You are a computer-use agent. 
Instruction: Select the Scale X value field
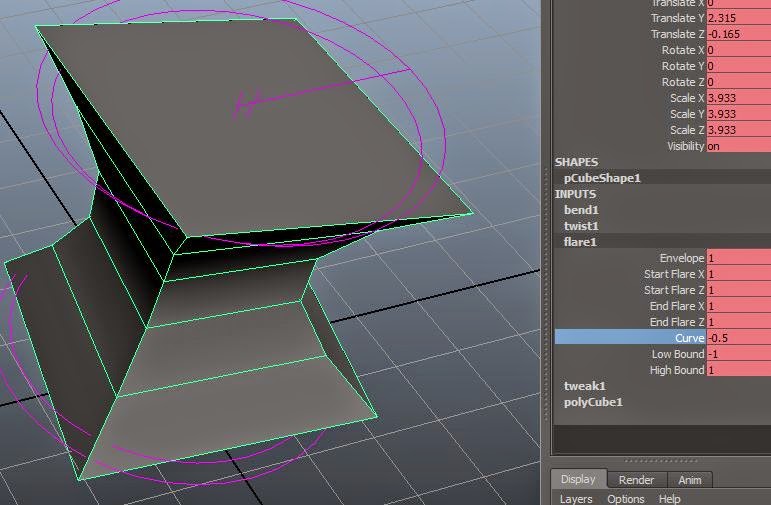pyautogui.click(x=739, y=98)
